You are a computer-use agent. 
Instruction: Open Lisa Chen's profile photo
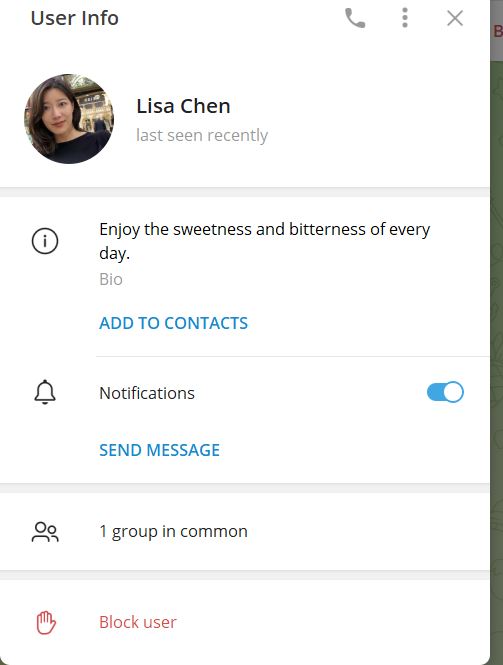69,119
